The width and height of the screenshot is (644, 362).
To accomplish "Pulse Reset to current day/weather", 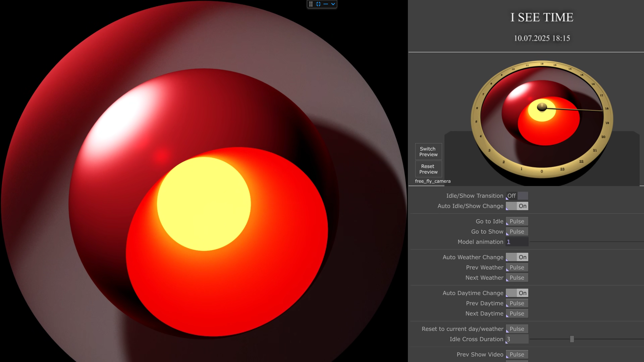I will tap(517, 329).
